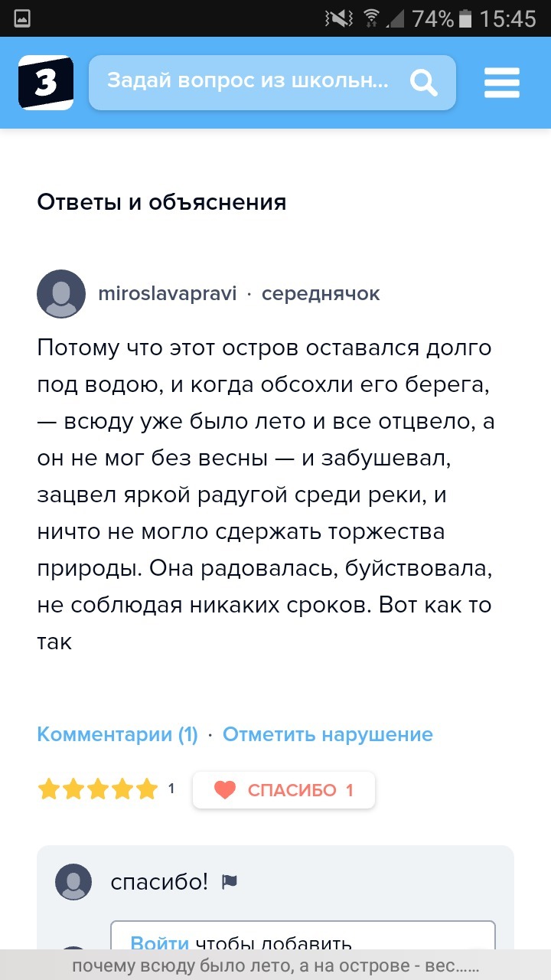The height and width of the screenshot is (980, 551).
Task: Open the hamburger menu
Action: pos(502,83)
